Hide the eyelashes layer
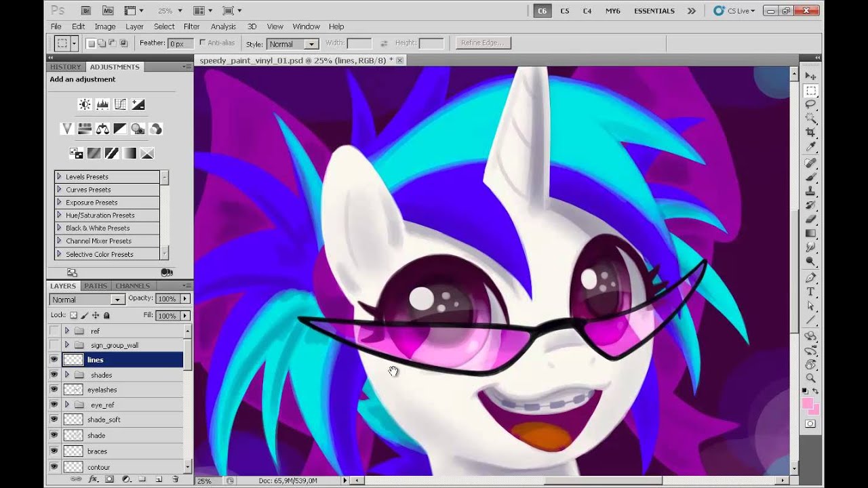Screen dimensions: 868x488 pos(54,390)
